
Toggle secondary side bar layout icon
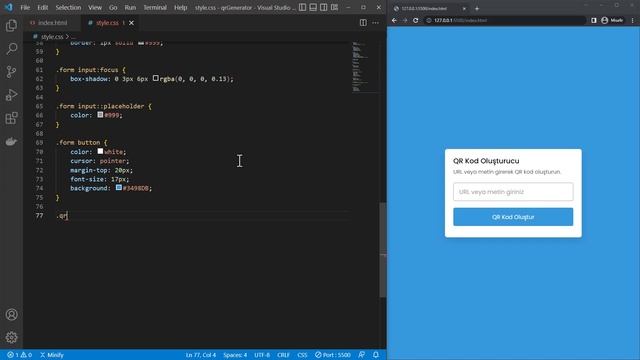[x=324, y=7]
